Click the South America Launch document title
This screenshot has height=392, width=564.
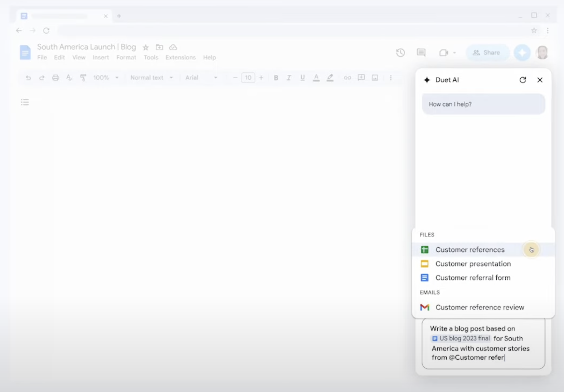pyautogui.click(x=87, y=47)
